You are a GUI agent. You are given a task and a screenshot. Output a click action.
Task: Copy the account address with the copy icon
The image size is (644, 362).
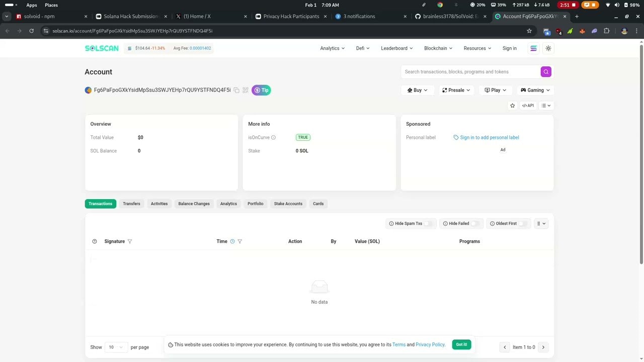[236, 90]
